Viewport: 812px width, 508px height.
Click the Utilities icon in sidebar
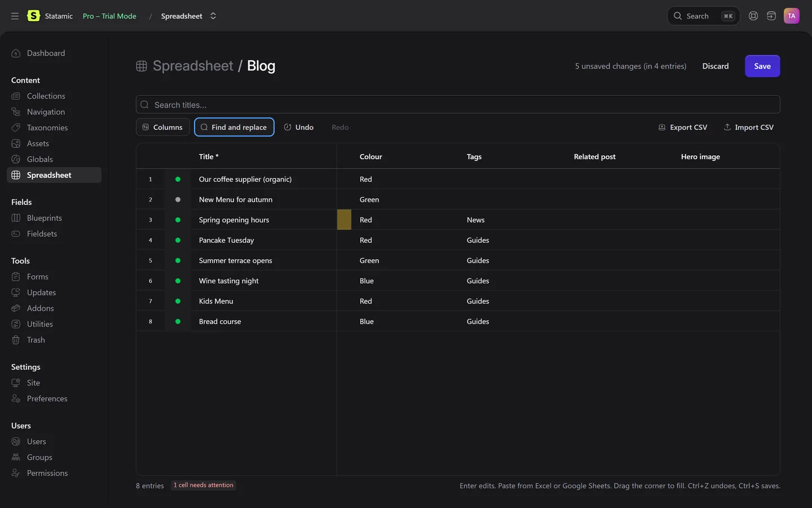point(16,324)
